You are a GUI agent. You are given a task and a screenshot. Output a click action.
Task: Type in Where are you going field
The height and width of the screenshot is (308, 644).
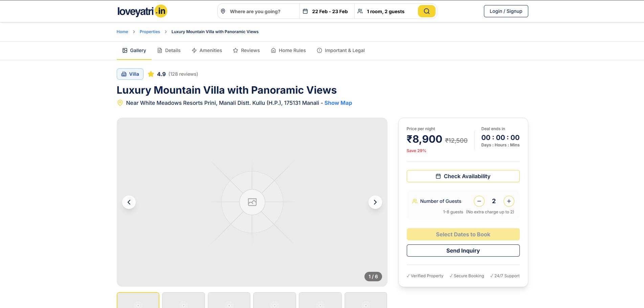point(261,11)
